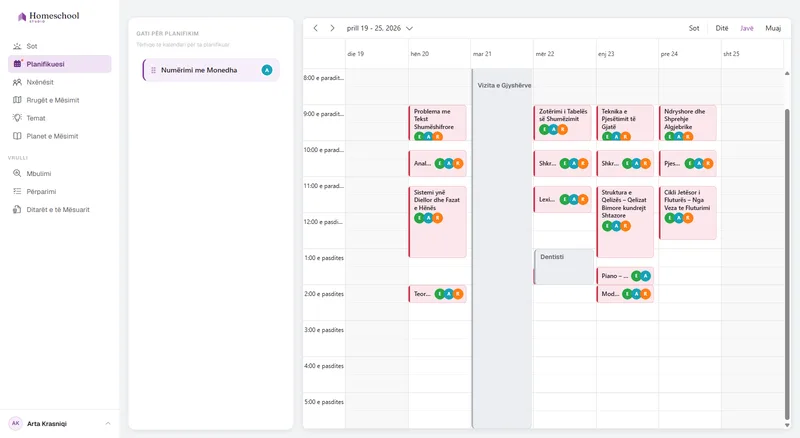Open the Teknika e Pjesëtimit të Gjatë event
The height and width of the screenshot is (438, 800).
(625, 123)
